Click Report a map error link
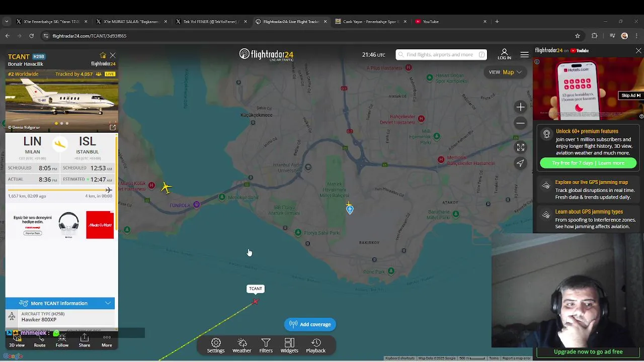The image size is (644, 362). pyautogui.click(x=516, y=358)
